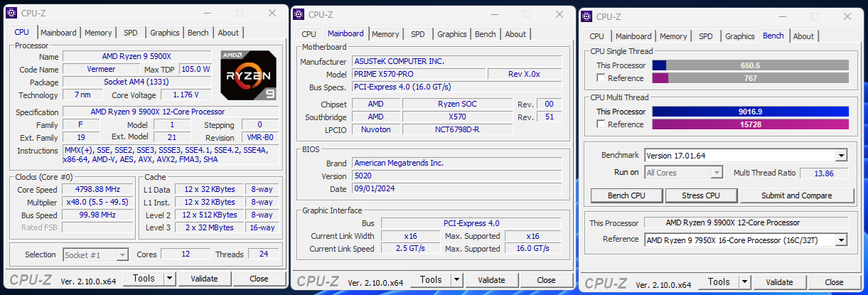The height and width of the screenshot is (295, 868).
Task: Click the Core Speed value 4798.88 MHz
Action: [99, 189]
